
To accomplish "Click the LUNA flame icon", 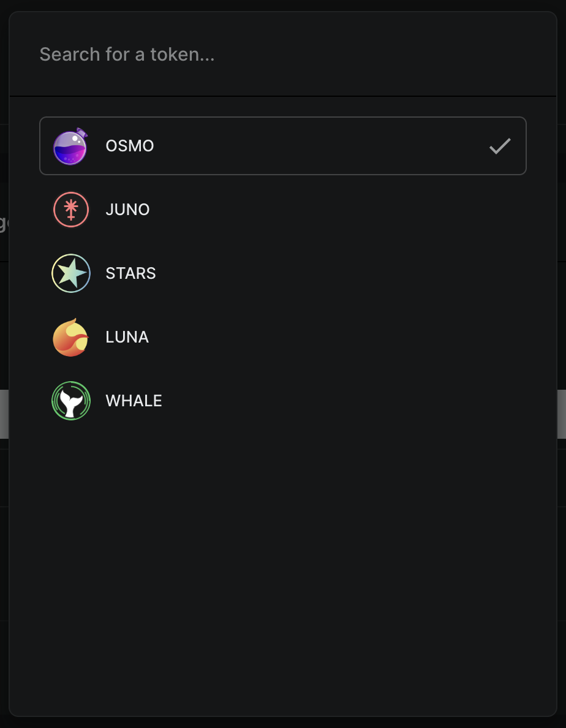I will (x=71, y=337).
